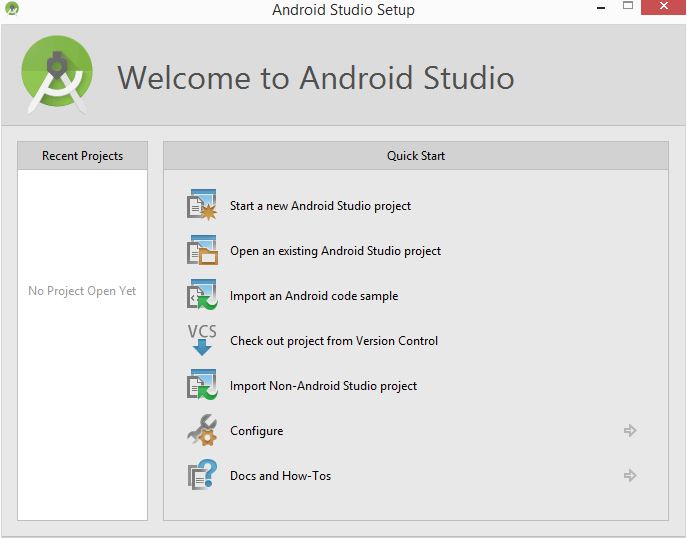Open the Docs and How-Tos label
Image resolution: width=687 pixels, height=538 pixels.
click(280, 476)
